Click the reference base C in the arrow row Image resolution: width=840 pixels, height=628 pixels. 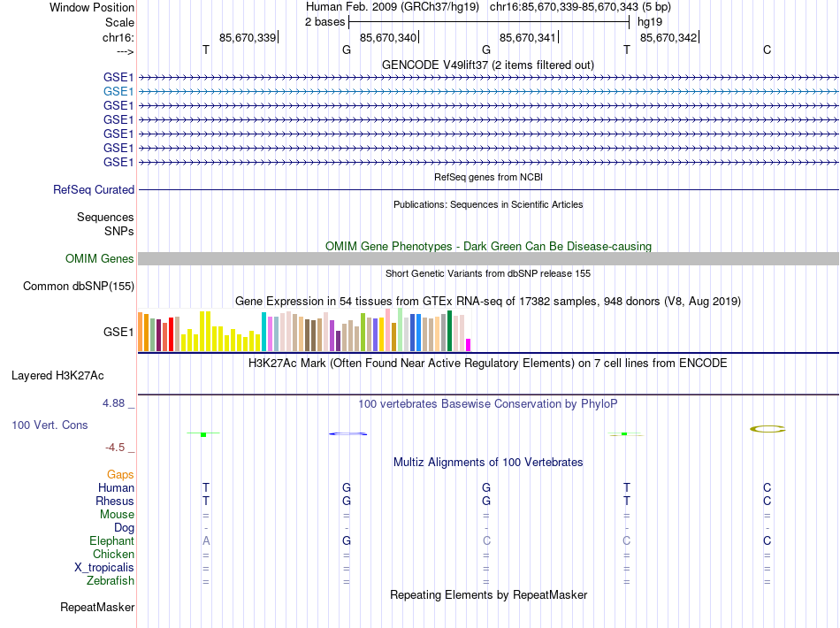point(767,50)
